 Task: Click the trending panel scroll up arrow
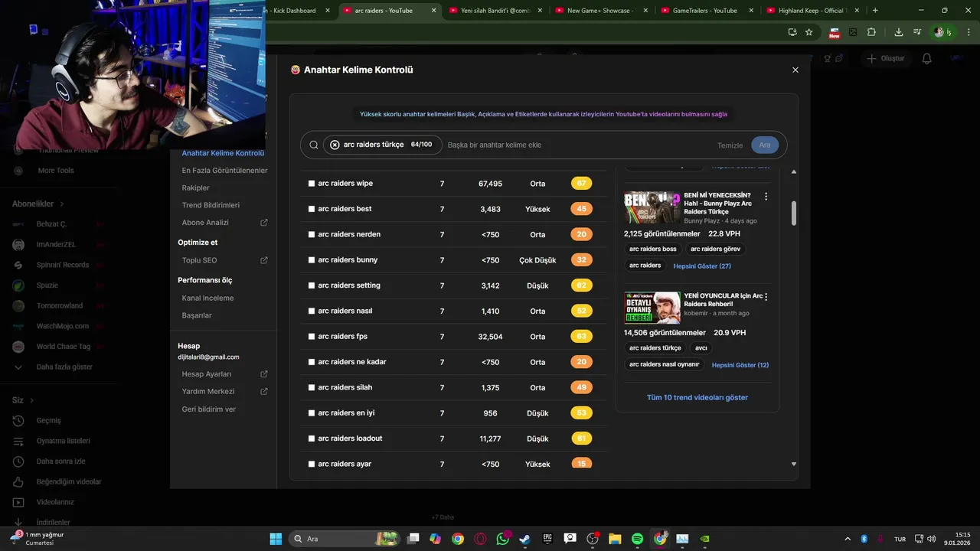793,171
